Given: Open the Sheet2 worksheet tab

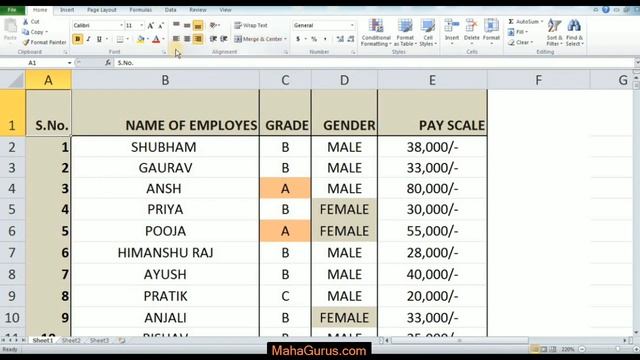Looking at the screenshot, I should tap(71, 340).
